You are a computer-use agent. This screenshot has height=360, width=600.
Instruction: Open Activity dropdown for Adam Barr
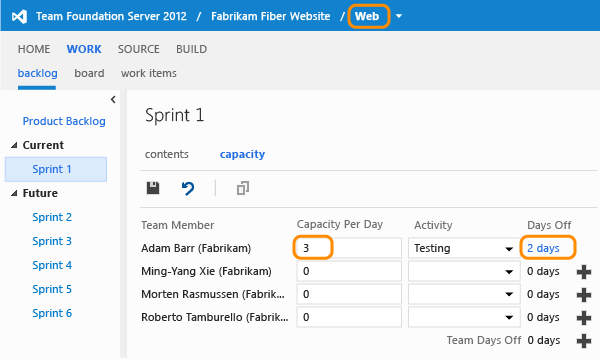click(509, 249)
